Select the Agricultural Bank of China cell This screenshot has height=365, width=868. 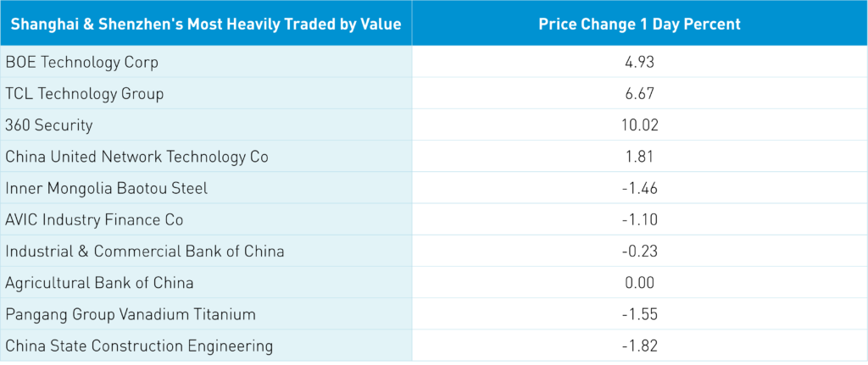99,283
